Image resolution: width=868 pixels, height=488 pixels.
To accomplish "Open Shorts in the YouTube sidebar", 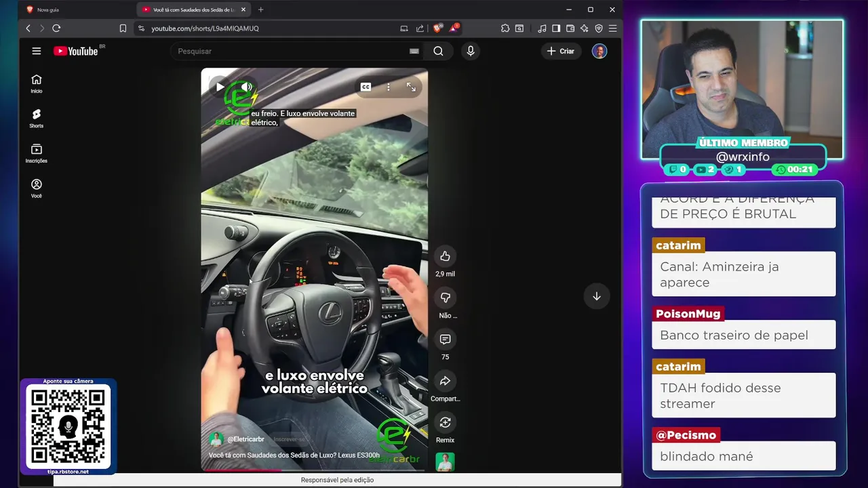I will [37, 119].
